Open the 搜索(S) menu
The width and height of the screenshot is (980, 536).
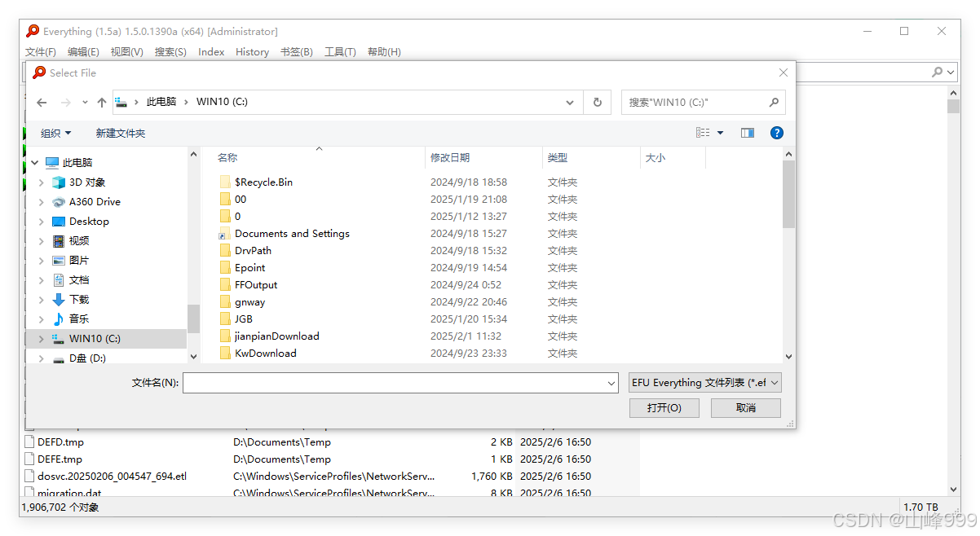[170, 52]
